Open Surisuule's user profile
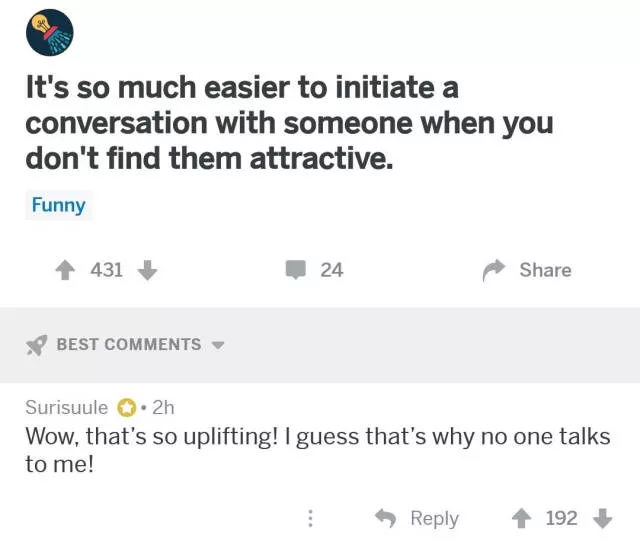Screen dimensions: 640x548 pos(67,408)
